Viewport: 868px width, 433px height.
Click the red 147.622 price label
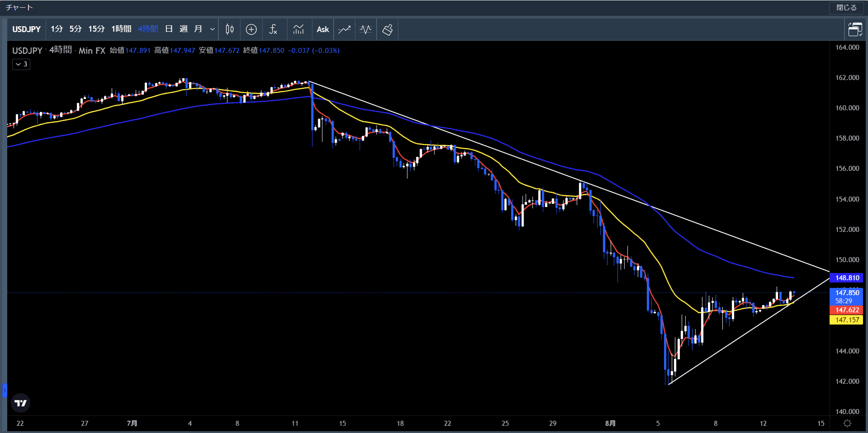tap(847, 310)
